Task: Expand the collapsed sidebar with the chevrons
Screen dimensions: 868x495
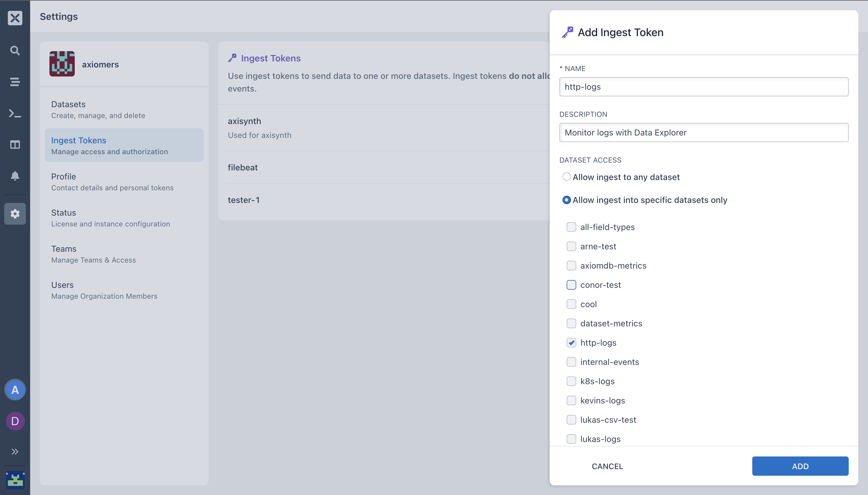Action: click(15, 451)
